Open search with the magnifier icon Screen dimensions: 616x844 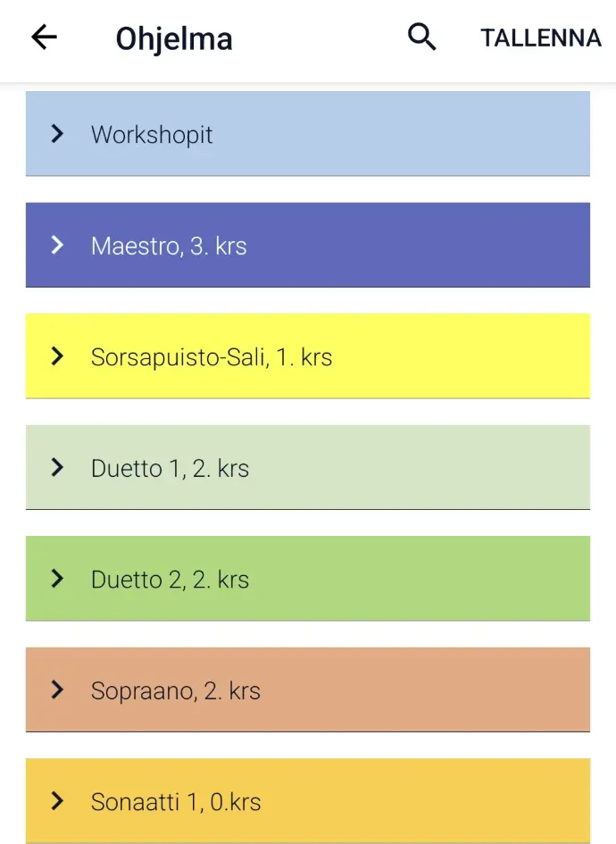point(421,38)
